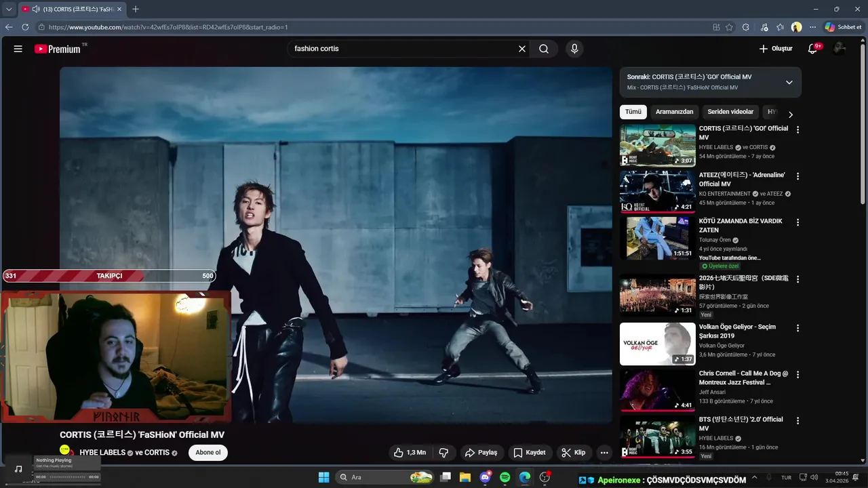The image size is (868, 488).
Task: Click the Kaydet save button
Action: point(530,453)
